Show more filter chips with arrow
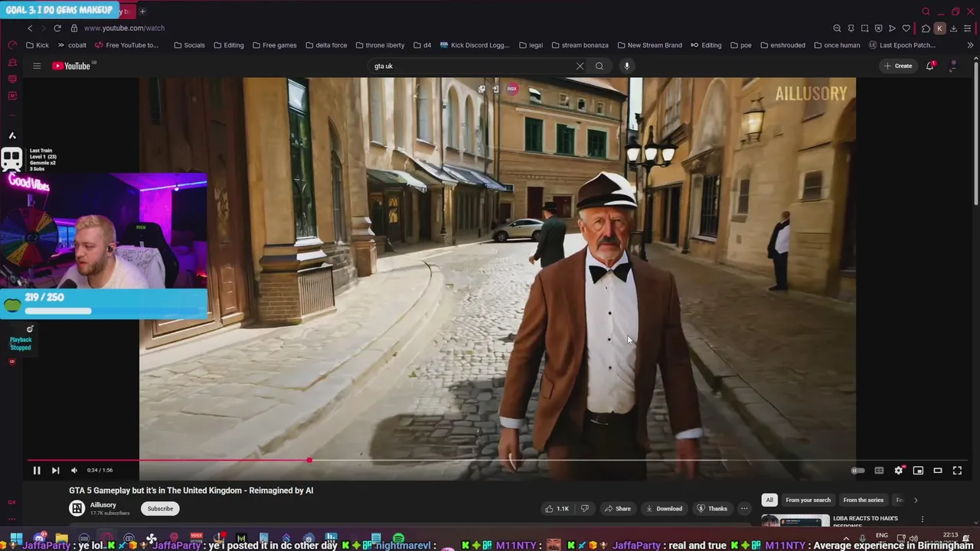This screenshot has width=980, height=551. [916, 500]
